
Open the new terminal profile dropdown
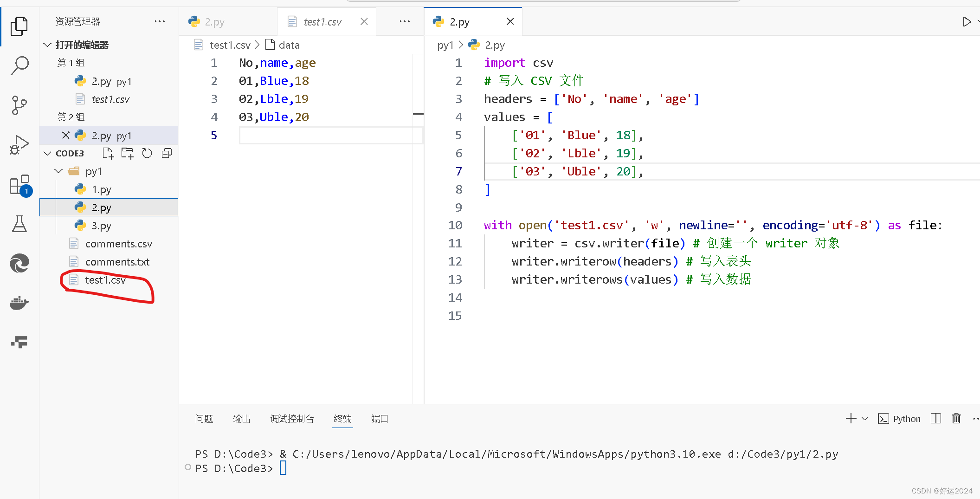coord(864,418)
